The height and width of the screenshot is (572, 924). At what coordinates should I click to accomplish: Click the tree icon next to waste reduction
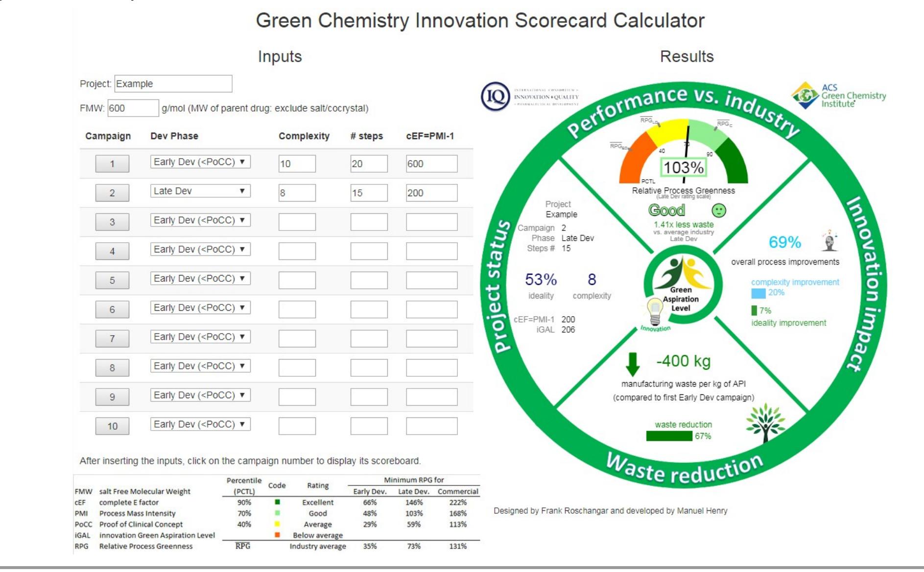point(766,421)
